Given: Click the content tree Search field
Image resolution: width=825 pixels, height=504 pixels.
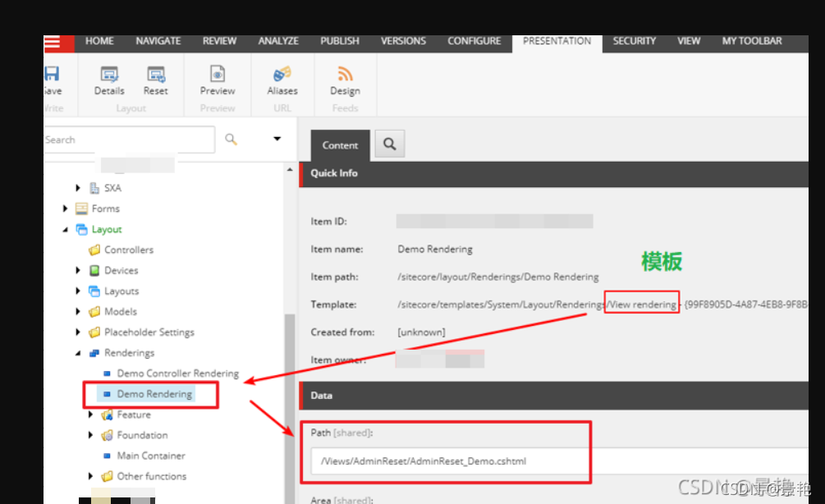Looking at the screenshot, I should (x=129, y=140).
